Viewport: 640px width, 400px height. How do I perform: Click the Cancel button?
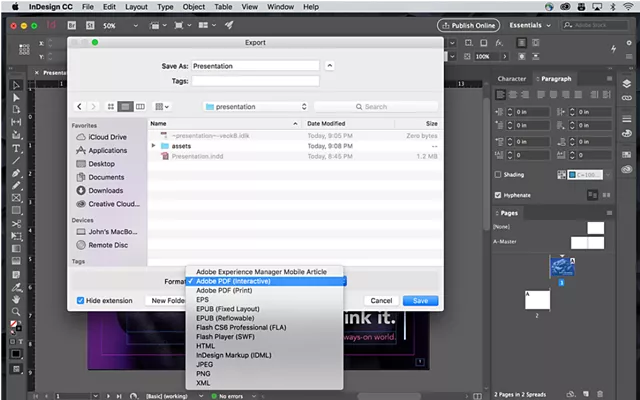pos(381,300)
